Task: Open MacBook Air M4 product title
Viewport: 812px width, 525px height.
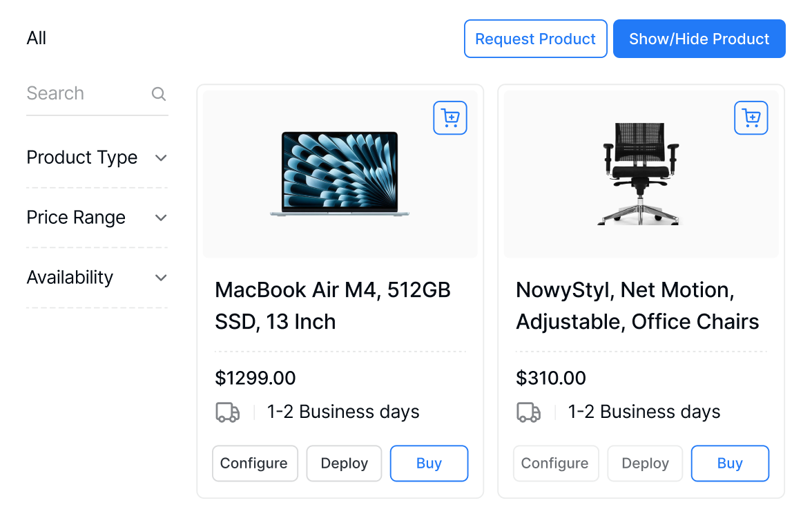Action: pyautogui.click(x=333, y=306)
